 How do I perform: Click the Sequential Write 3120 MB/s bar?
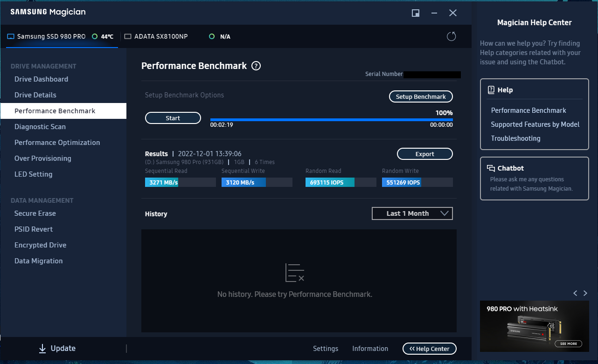pos(257,182)
